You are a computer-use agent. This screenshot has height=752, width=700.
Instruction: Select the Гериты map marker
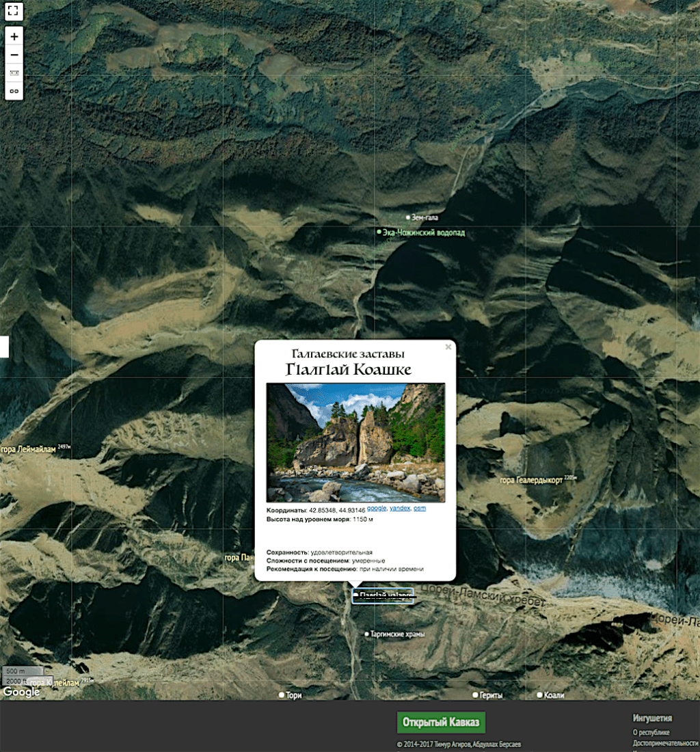pyautogui.click(x=475, y=695)
